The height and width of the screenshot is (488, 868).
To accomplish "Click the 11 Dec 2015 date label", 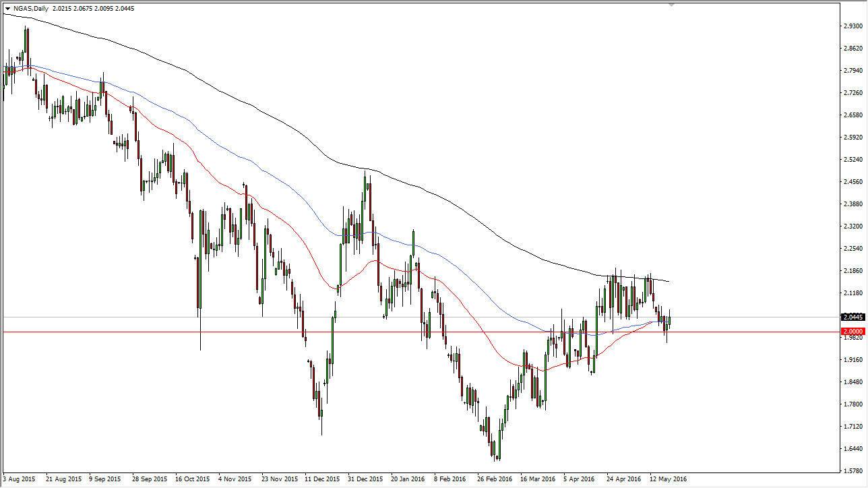I will pyautogui.click(x=323, y=479).
